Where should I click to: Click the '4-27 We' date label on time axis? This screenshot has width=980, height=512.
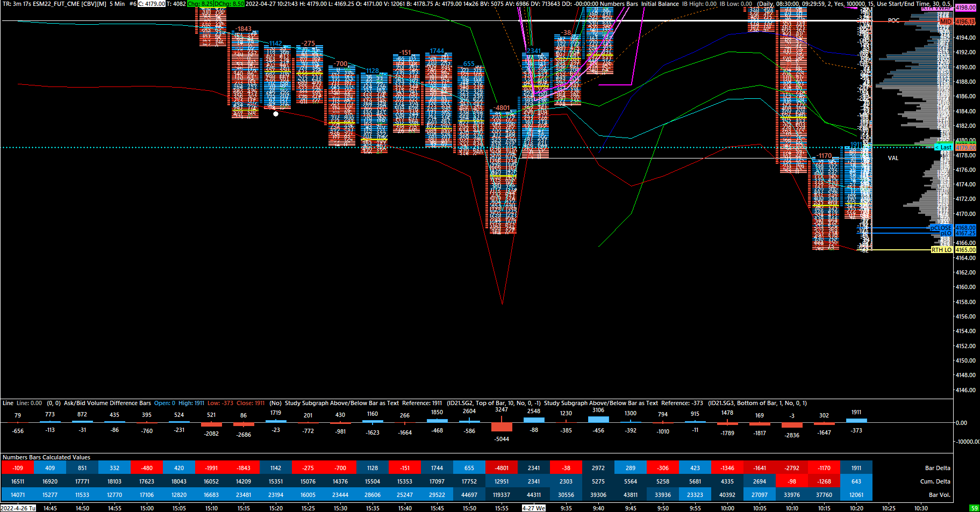tap(534, 508)
